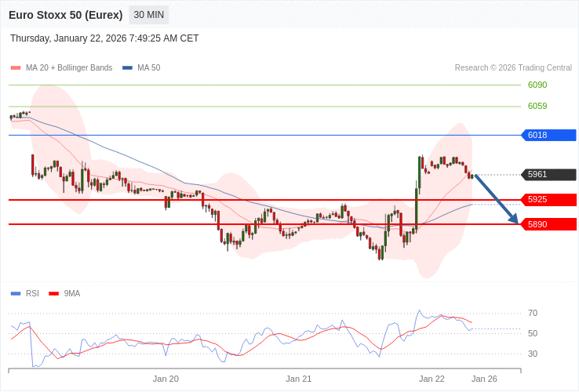Click the blue downward forecast arrow
This screenshot has height=392, width=579.
tap(497, 199)
